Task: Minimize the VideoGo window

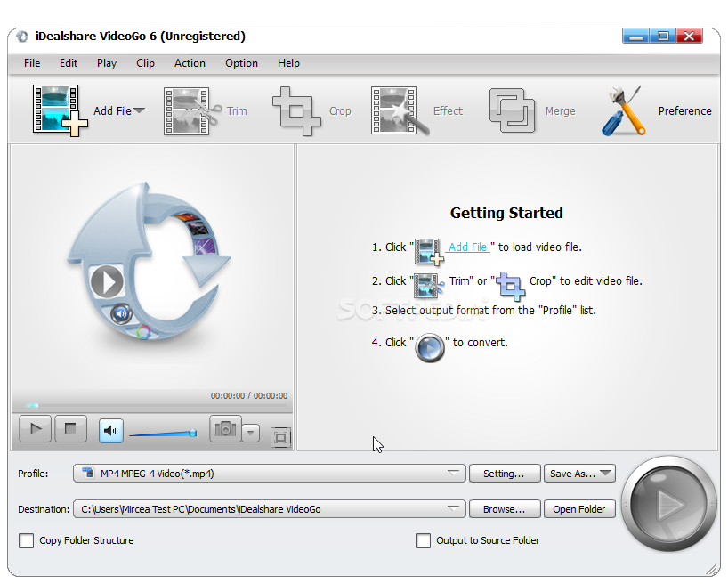Action: pyautogui.click(x=636, y=36)
